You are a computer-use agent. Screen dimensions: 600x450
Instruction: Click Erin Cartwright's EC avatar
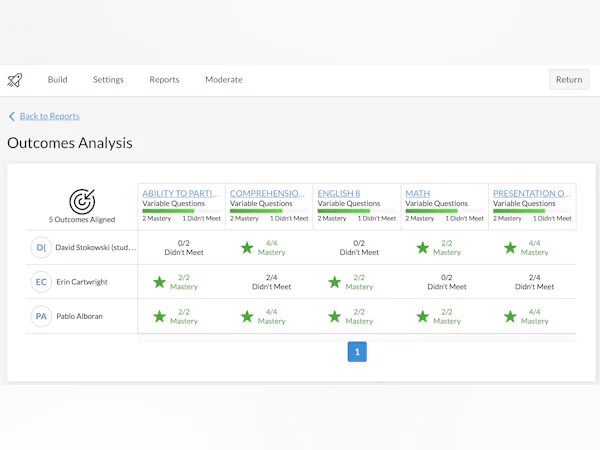[41, 282]
